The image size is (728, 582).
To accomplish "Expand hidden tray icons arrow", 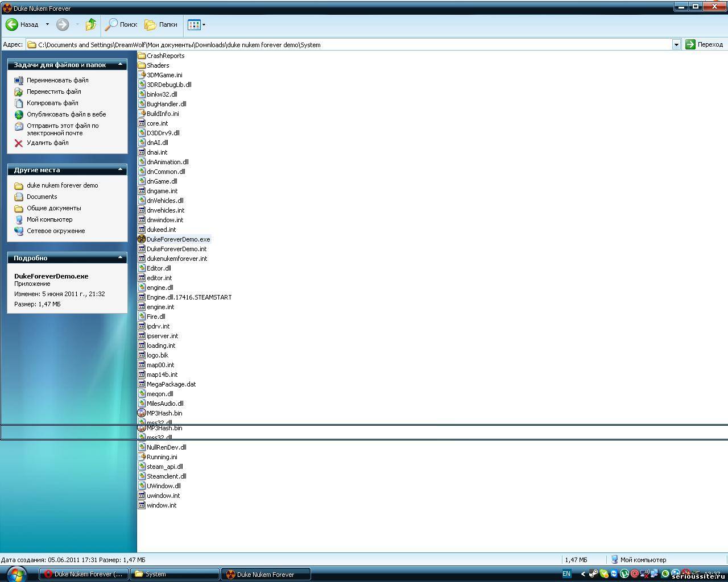I will 583,574.
